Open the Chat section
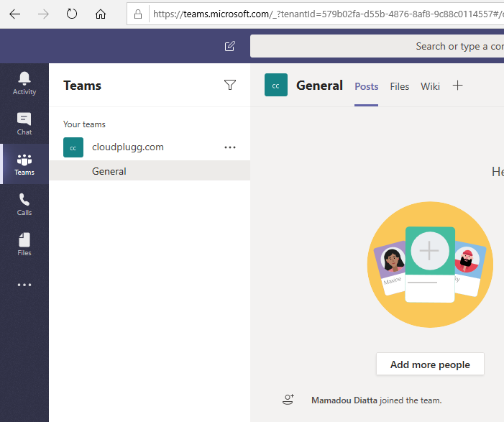The width and height of the screenshot is (504, 422). coord(24,124)
